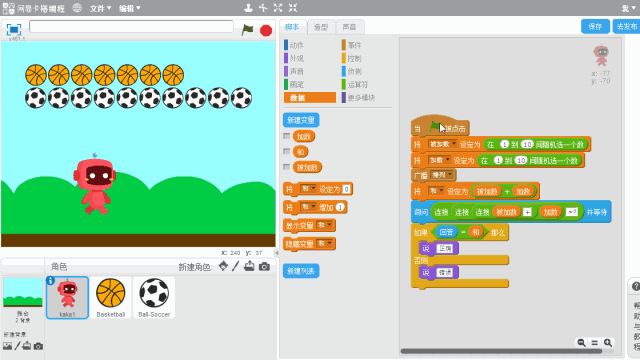Zoom in the scripts area magnifier
The height and width of the screenshot is (360, 640).
(608, 342)
